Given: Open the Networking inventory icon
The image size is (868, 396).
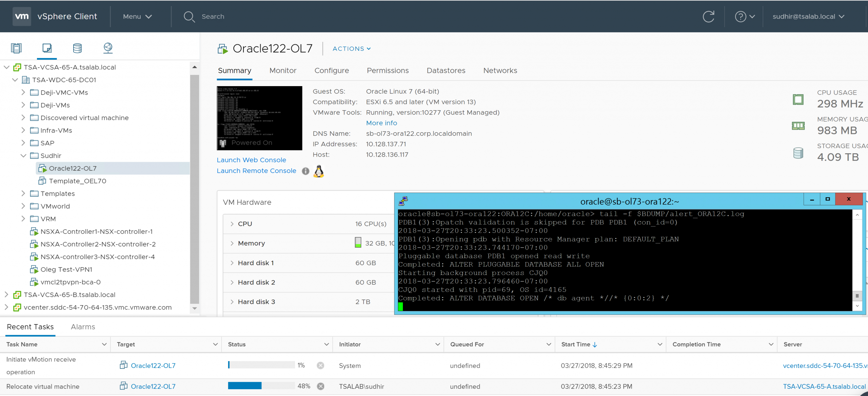Looking at the screenshot, I should click(x=108, y=48).
